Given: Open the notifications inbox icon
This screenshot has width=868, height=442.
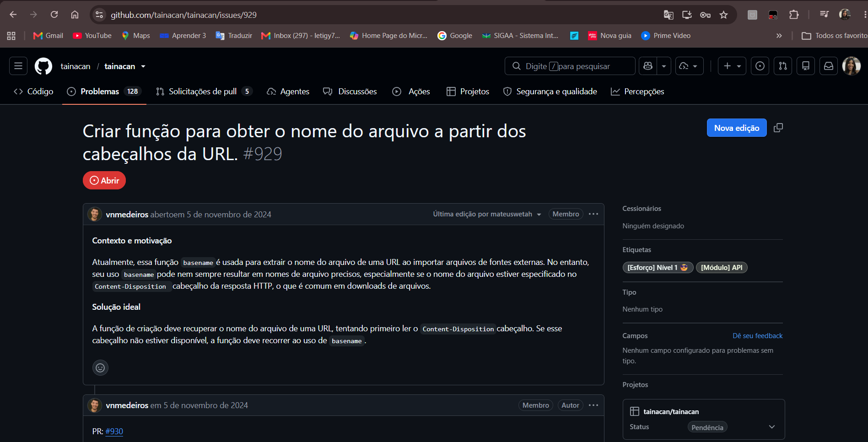Looking at the screenshot, I should pos(829,66).
